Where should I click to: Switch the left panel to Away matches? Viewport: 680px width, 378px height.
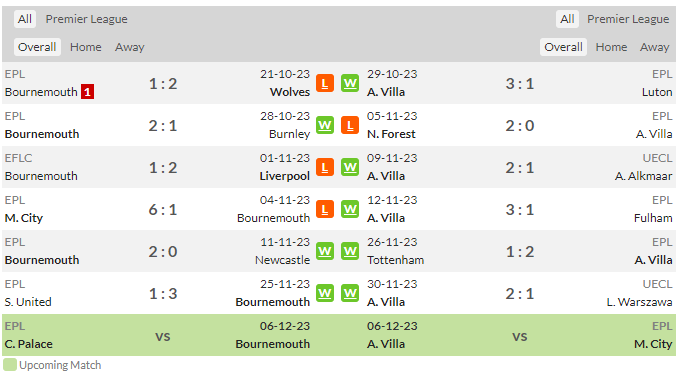(x=129, y=47)
